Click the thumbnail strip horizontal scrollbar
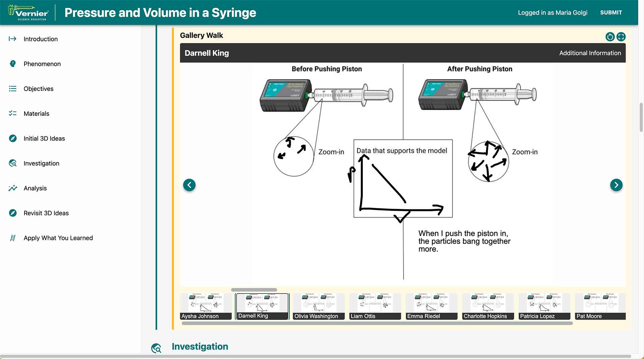 point(377,323)
